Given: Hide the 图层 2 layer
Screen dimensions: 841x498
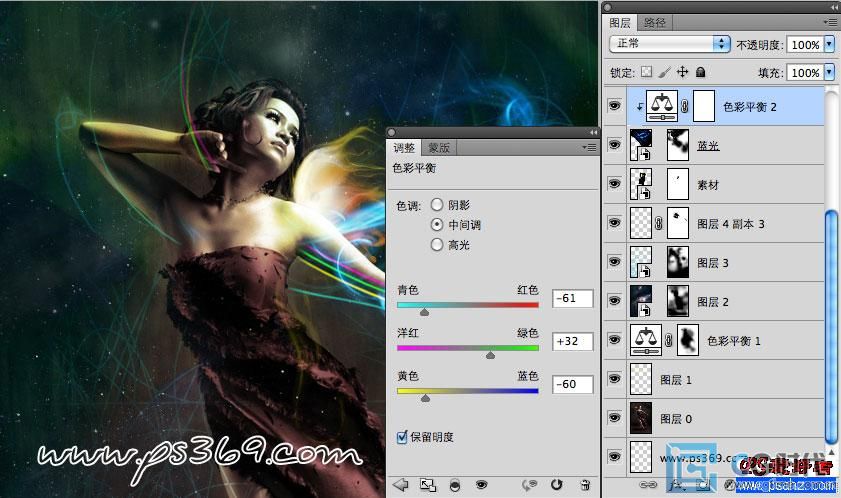Looking at the screenshot, I should (615, 301).
